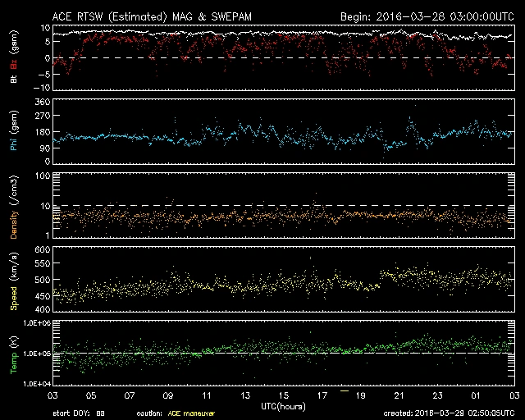Click the 21 hour tick label
Screen dimensions: 525x420
pyautogui.click(x=399, y=395)
